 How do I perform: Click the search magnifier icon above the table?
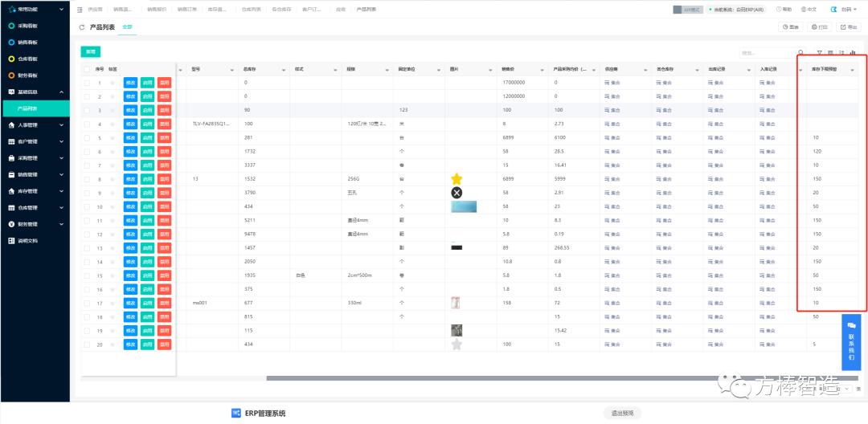[800, 52]
